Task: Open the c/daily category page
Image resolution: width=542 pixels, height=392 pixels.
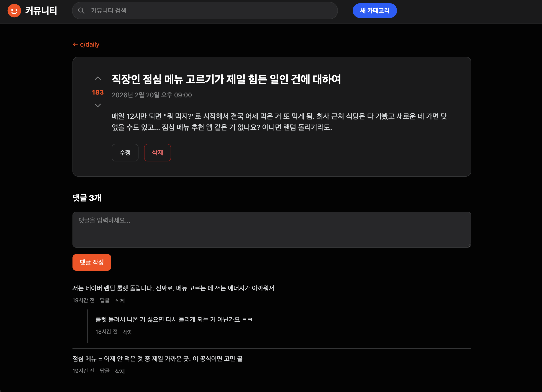Action: 89,45
